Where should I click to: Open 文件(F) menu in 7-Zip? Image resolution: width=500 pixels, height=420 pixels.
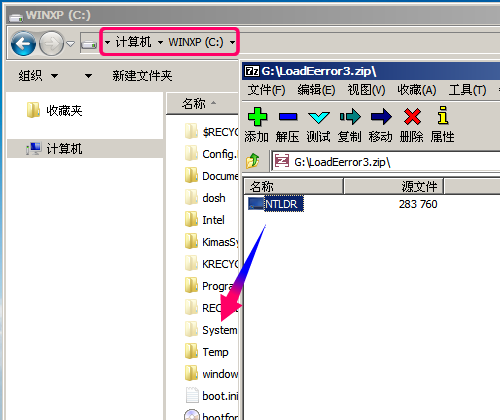click(x=266, y=90)
